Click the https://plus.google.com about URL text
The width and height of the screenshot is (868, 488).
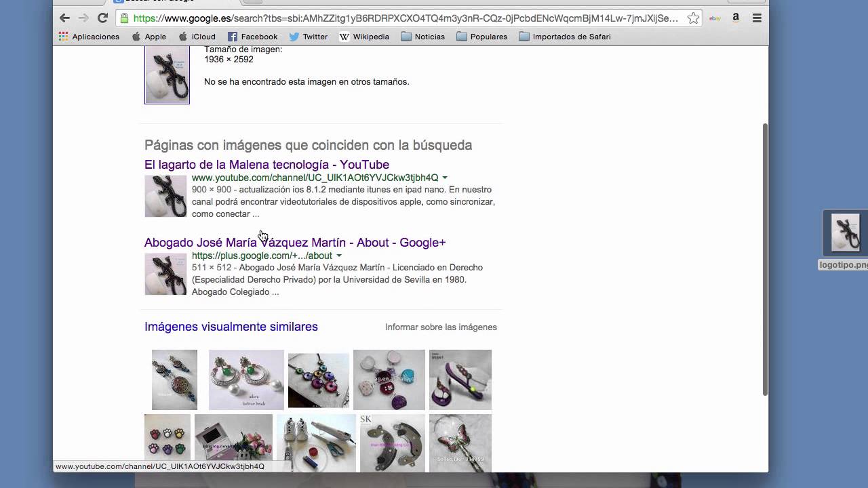click(262, 256)
